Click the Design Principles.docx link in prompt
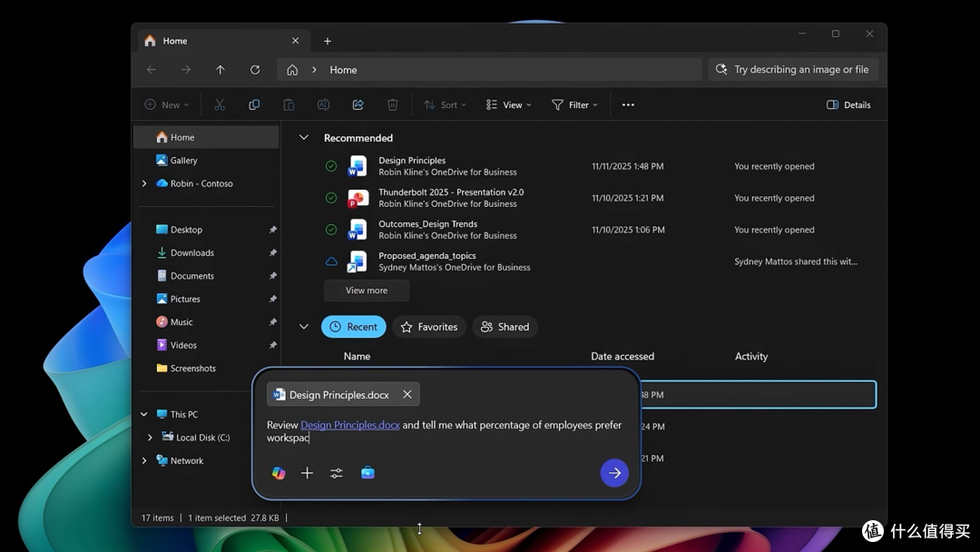The image size is (980, 552). click(x=350, y=425)
